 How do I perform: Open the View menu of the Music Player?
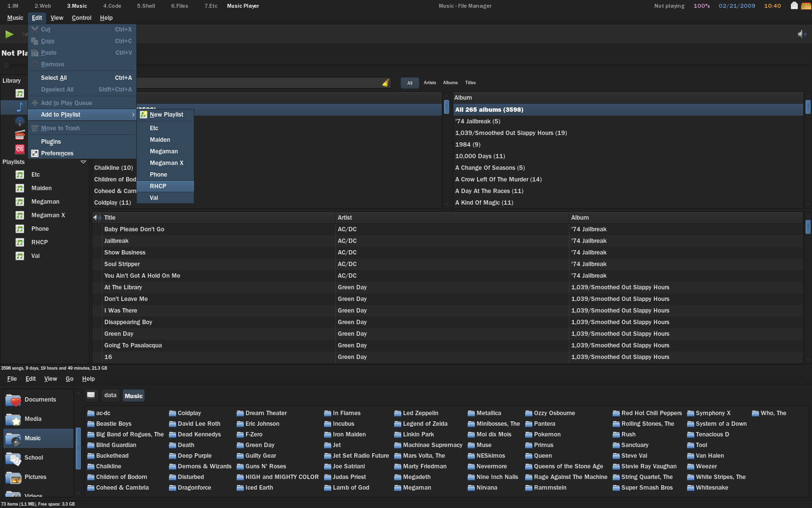(57, 18)
